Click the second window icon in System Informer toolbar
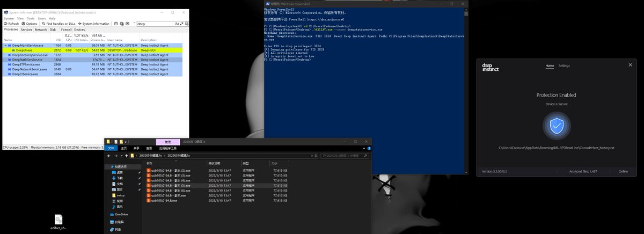 pos(122,24)
